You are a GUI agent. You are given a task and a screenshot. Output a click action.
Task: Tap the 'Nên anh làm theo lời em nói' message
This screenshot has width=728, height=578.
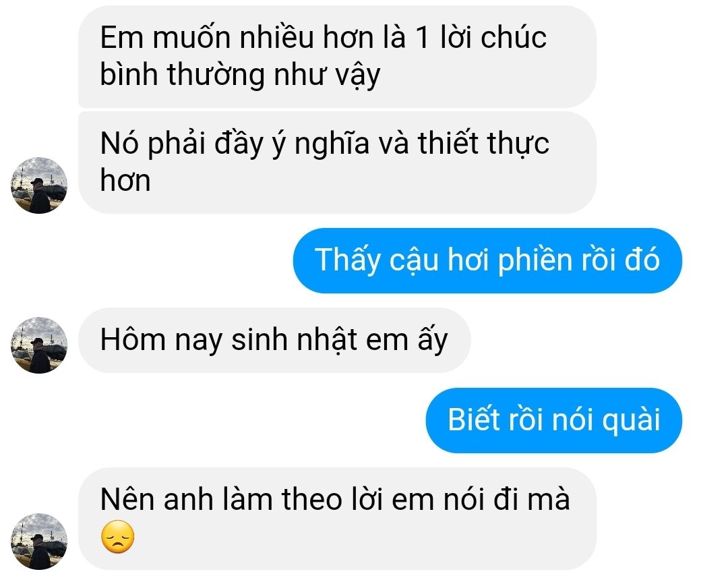337,519
